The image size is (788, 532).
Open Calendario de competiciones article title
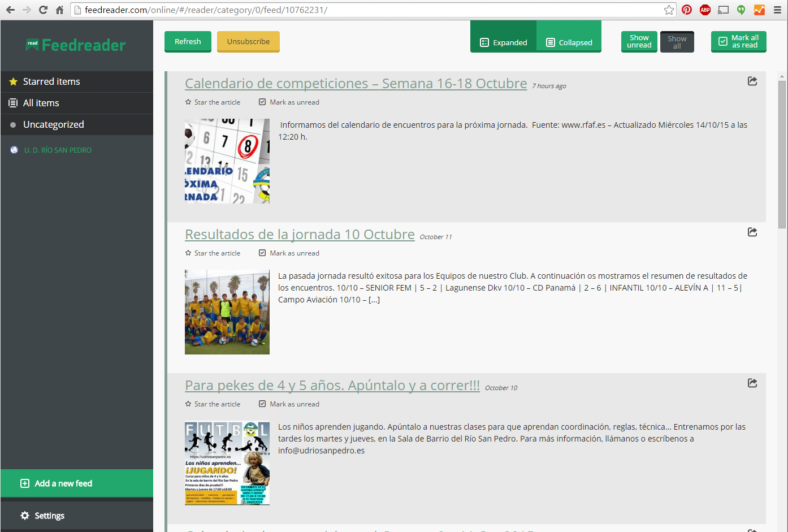point(356,84)
